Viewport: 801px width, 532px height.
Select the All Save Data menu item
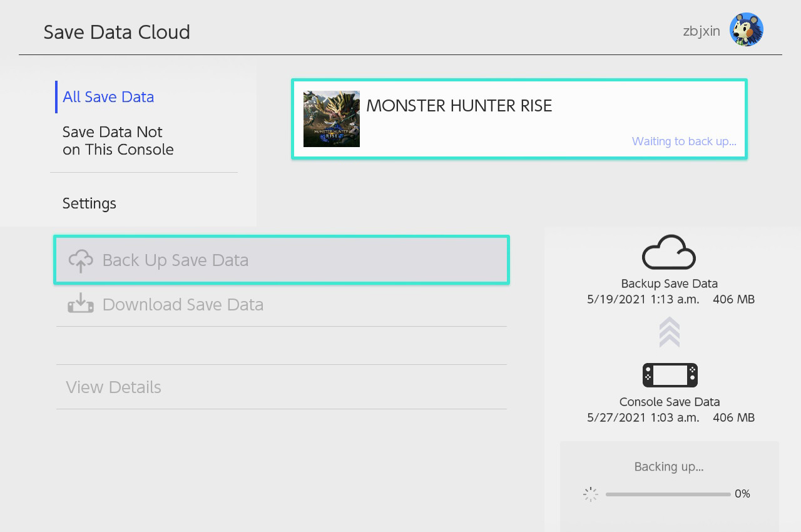tap(108, 97)
